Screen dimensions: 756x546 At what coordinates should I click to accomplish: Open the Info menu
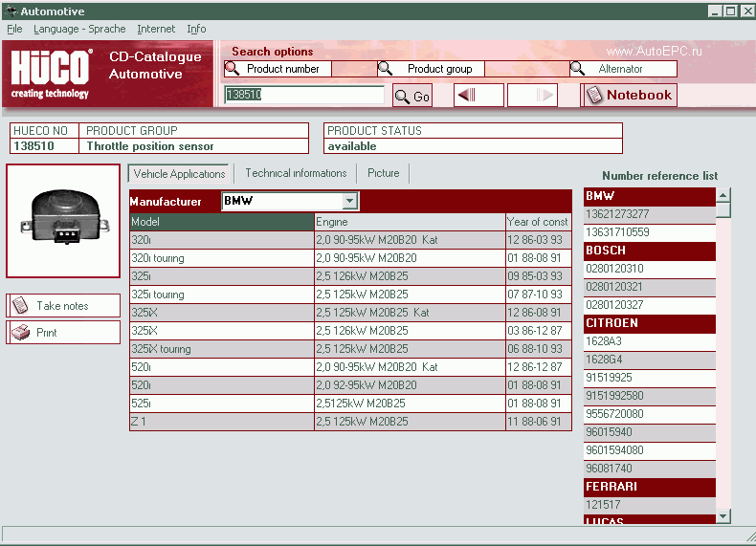coord(196,29)
